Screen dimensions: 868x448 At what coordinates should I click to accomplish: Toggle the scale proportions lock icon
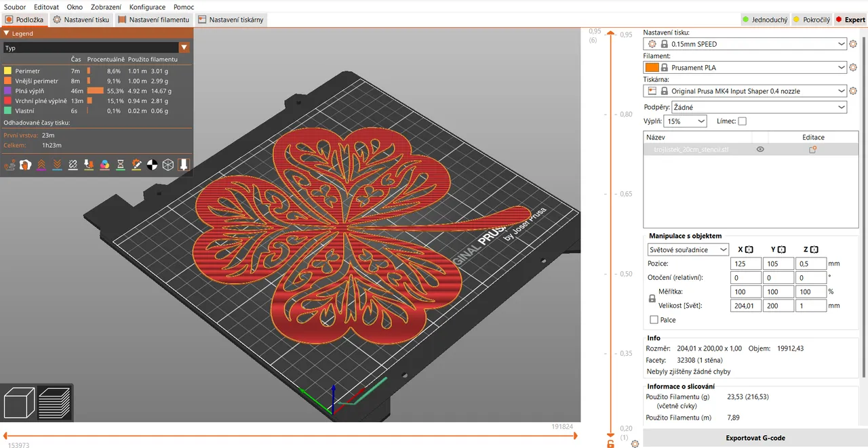(652, 298)
